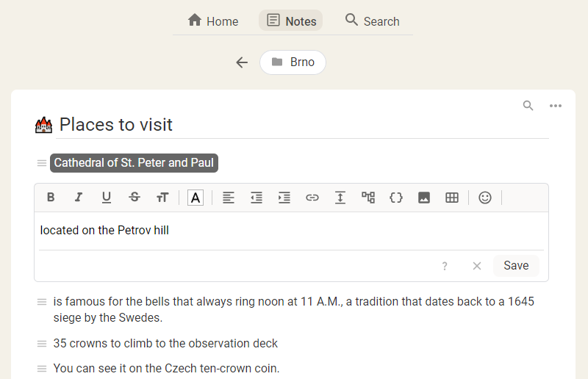Viewport: 588px width, 379px height.
Task: Open the text size options
Action: click(162, 198)
